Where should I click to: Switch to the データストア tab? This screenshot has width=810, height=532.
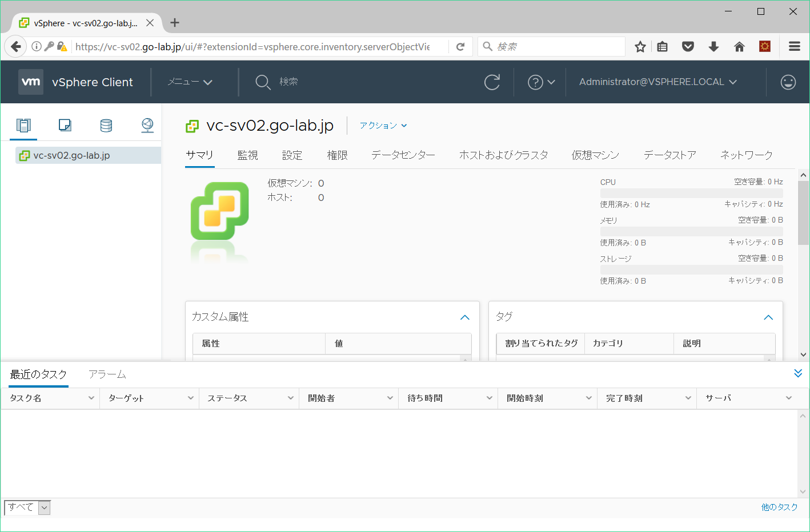tap(669, 155)
